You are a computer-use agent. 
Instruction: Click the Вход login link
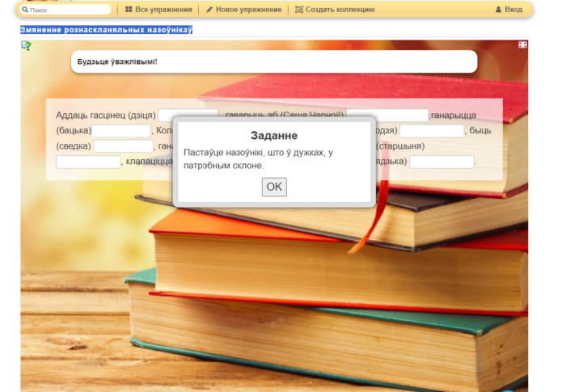pos(513,10)
